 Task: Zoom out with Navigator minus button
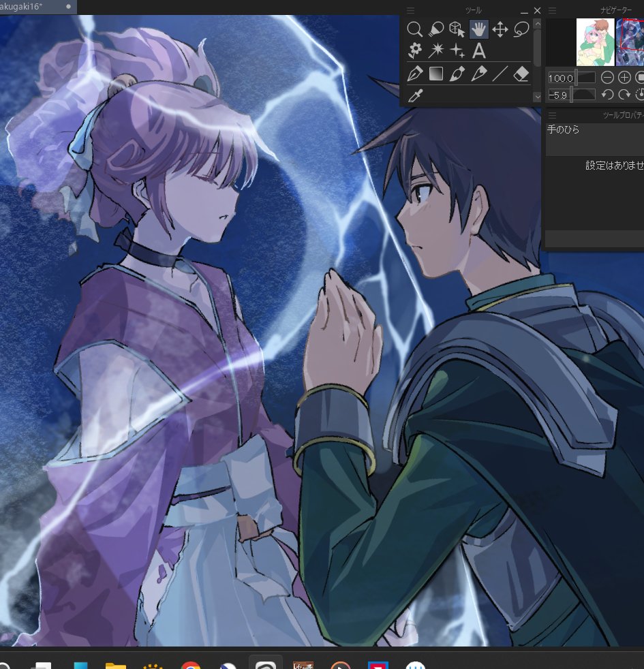[607, 78]
